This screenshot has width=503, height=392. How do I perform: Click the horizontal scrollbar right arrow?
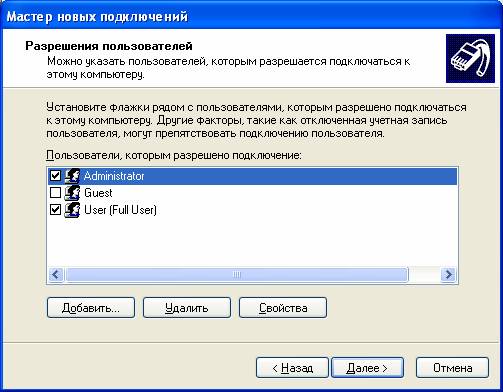click(x=448, y=275)
